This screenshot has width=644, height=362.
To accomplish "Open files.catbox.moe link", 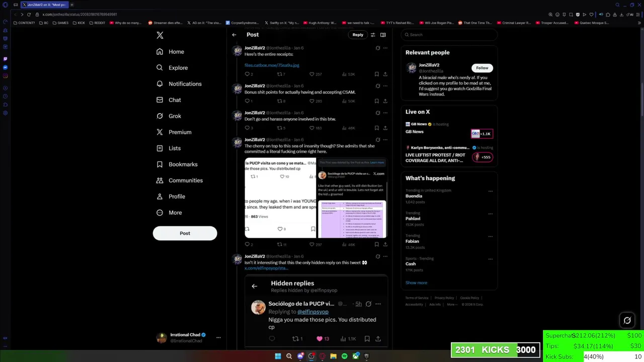I will (x=272, y=65).
